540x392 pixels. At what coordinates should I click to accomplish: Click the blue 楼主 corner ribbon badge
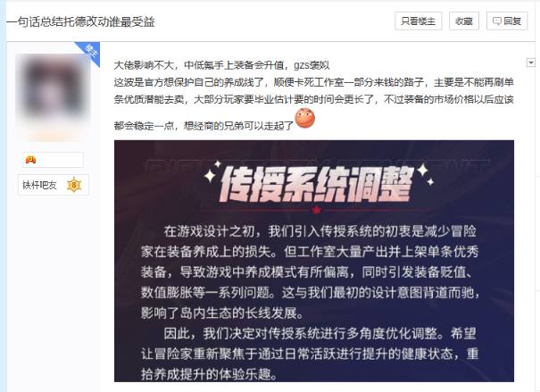[90, 52]
